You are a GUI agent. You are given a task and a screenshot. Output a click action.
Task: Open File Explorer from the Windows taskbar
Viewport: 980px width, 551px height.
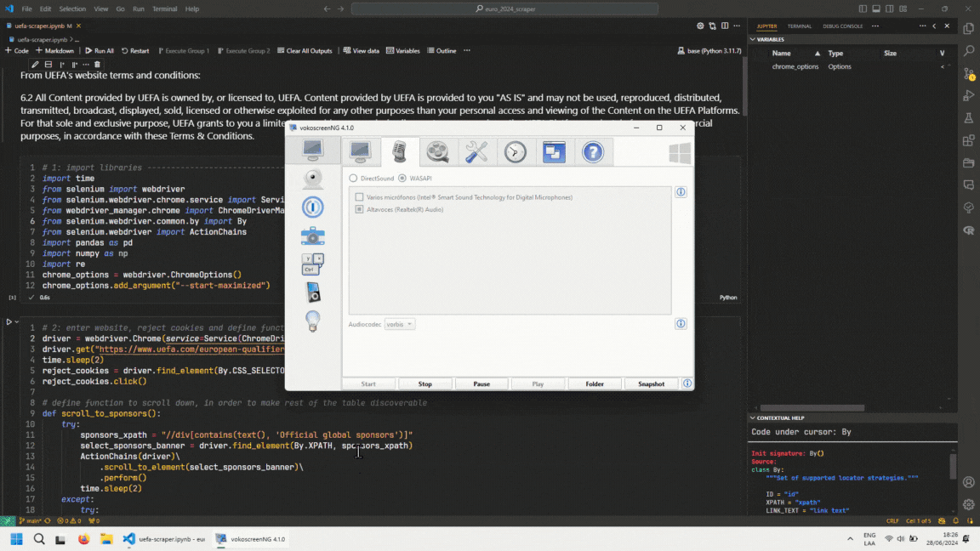(x=106, y=539)
